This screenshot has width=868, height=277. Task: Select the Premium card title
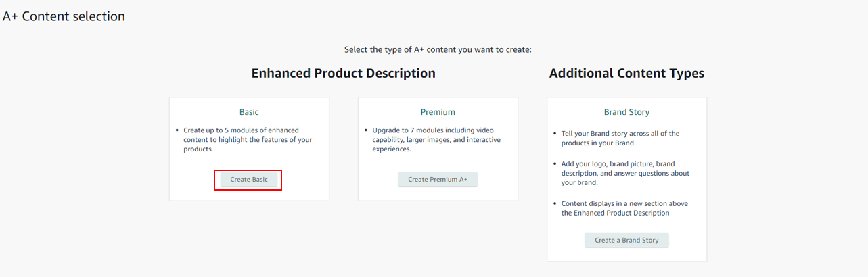tap(438, 112)
